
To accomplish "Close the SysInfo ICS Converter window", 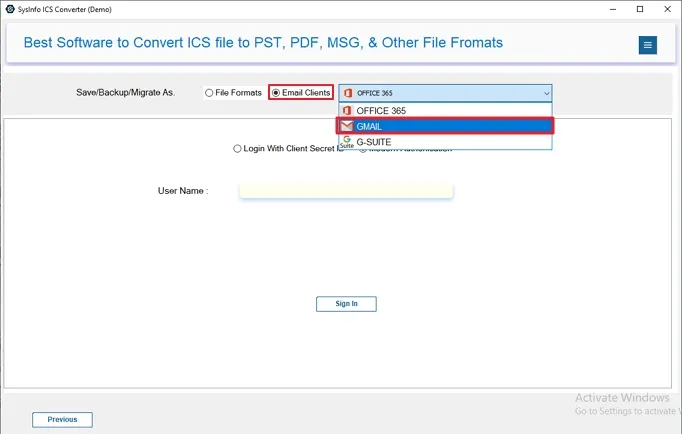I will [x=668, y=9].
